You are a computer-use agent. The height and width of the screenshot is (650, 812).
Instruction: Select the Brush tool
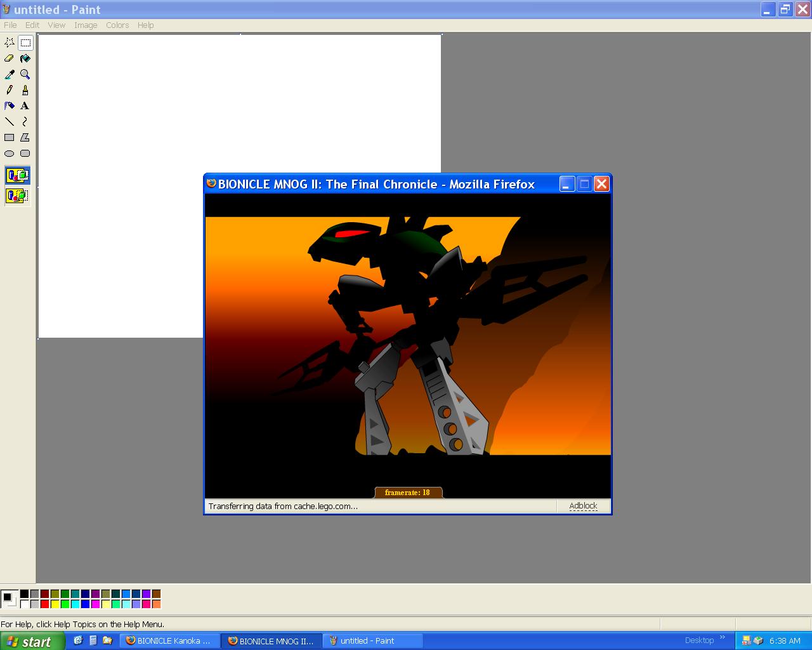point(25,90)
